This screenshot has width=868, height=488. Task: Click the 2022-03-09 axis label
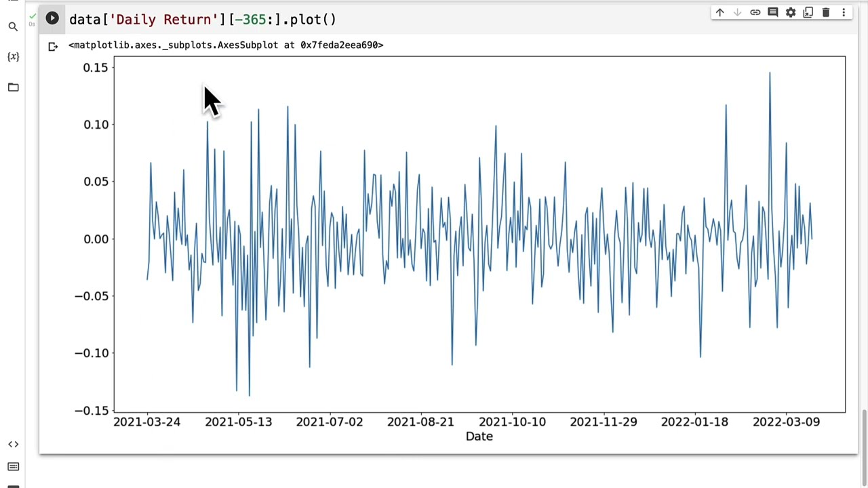(x=786, y=422)
